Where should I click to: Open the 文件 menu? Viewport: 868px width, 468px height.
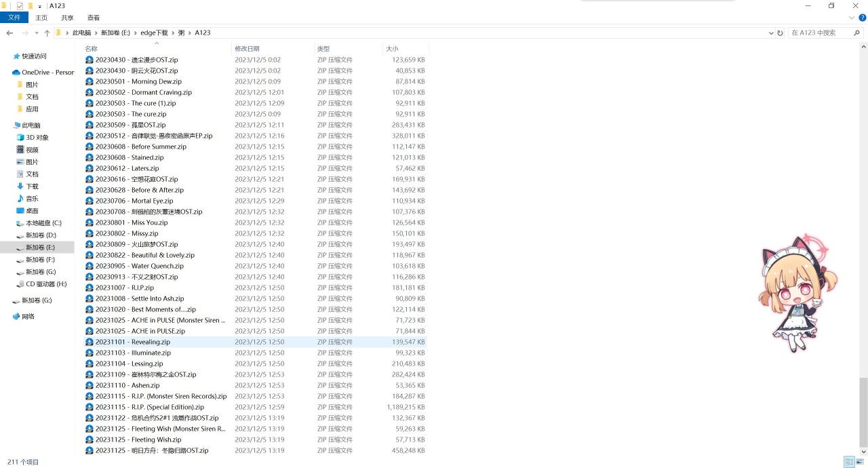tap(14, 18)
